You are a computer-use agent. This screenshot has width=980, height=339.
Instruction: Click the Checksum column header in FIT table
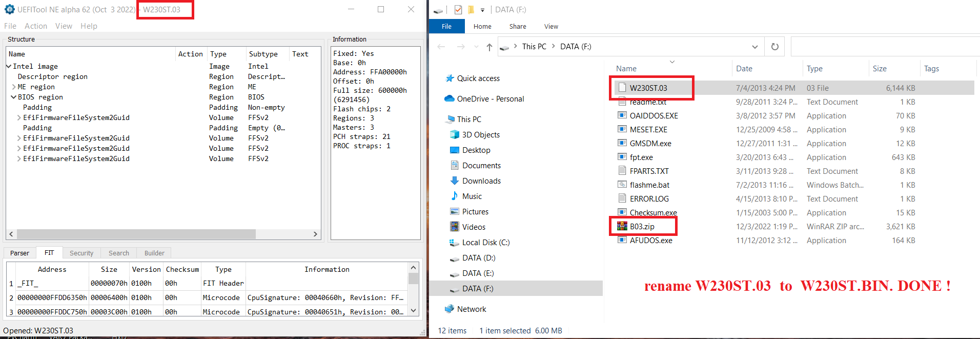click(x=182, y=269)
